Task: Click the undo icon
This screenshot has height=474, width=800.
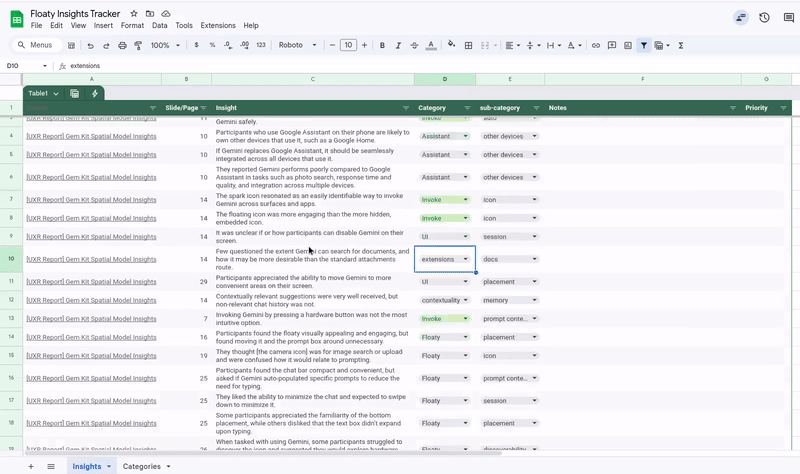Action: 90,45
